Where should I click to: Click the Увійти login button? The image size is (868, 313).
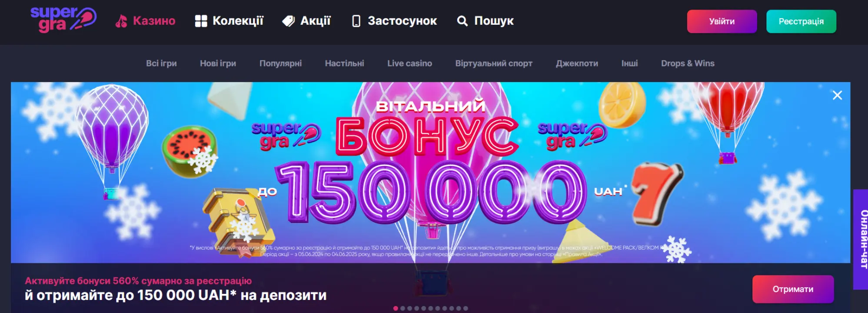pos(722,21)
